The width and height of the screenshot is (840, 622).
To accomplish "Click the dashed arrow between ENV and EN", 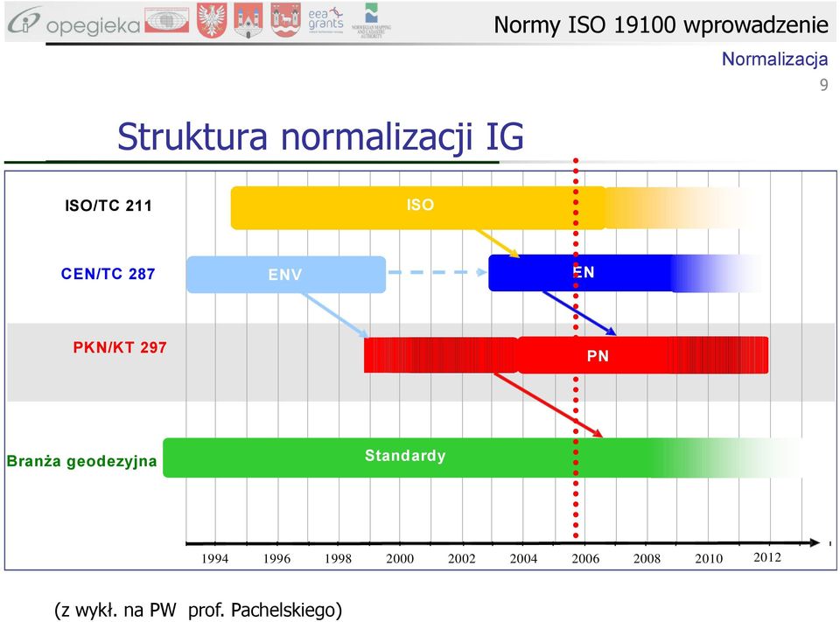I will pyautogui.click(x=437, y=272).
